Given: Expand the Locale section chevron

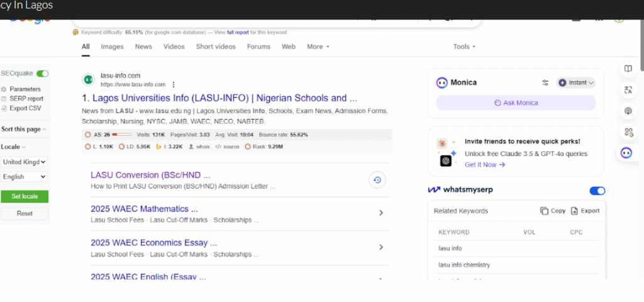Looking at the screenshot, I should (x=23, y=147).
